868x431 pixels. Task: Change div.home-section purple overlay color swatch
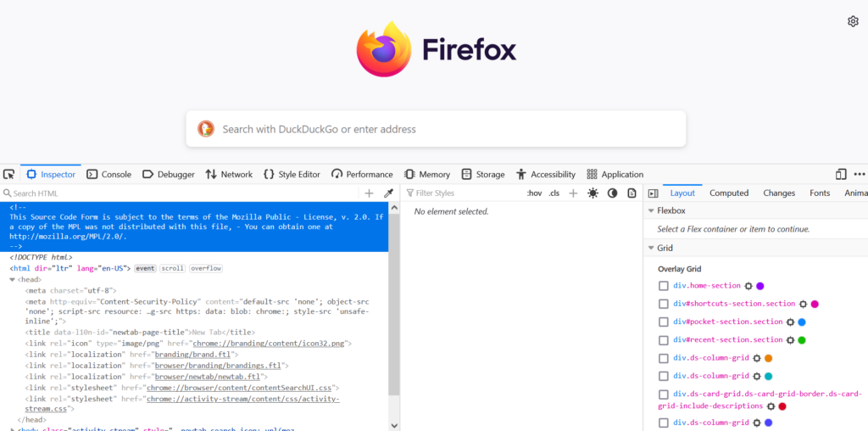[760, 286]
